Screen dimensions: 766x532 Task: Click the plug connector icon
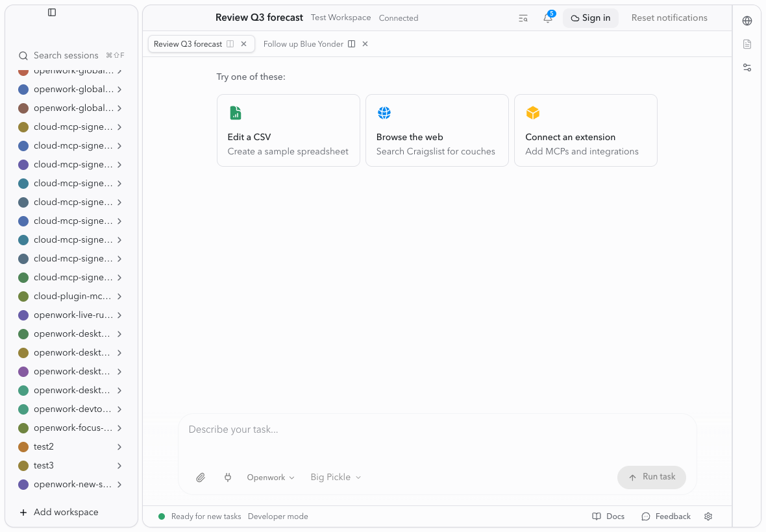(x=228, y=478)
